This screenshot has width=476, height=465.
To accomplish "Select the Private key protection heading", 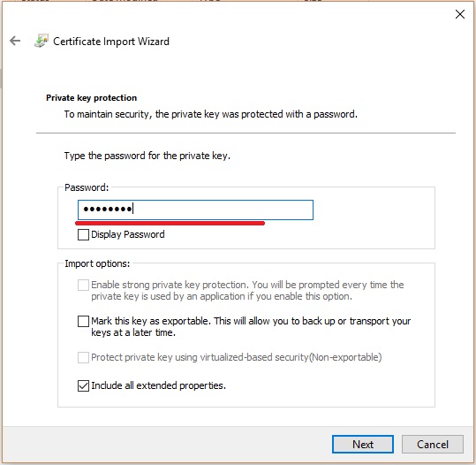I will tap(91, 98).
